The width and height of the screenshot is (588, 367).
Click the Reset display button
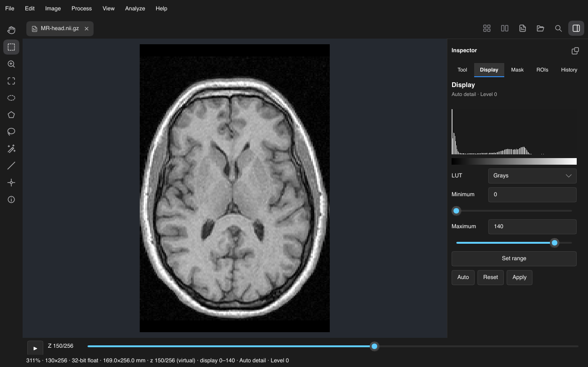[491, 277]
